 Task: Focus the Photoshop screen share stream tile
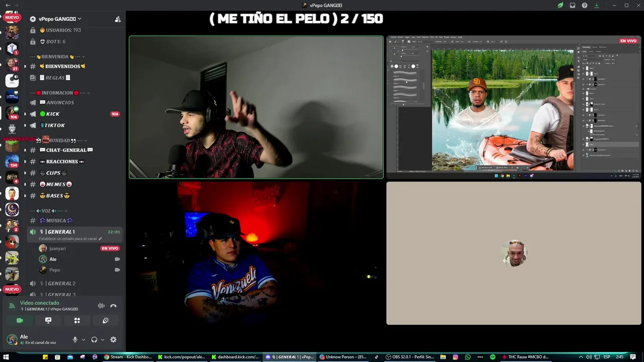(x=514, y=107)
